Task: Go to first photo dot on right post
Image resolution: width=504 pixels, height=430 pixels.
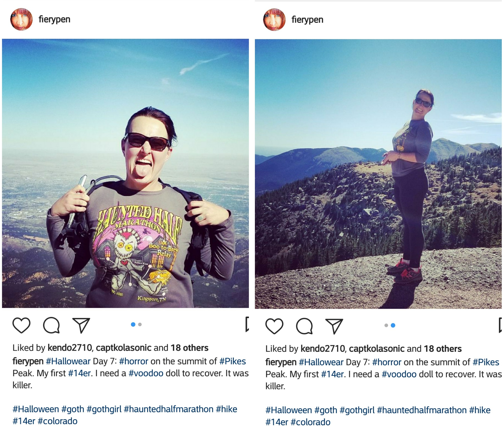Action: tap(386, 325)
